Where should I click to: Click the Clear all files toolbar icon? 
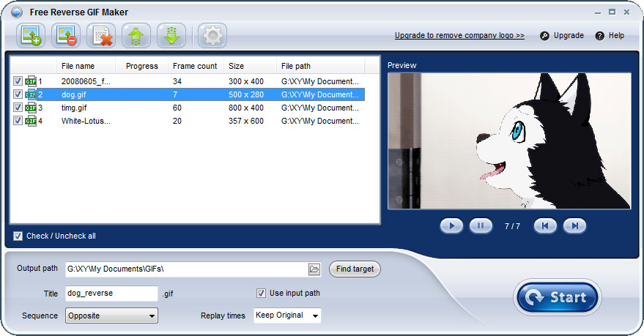point(101,35)
